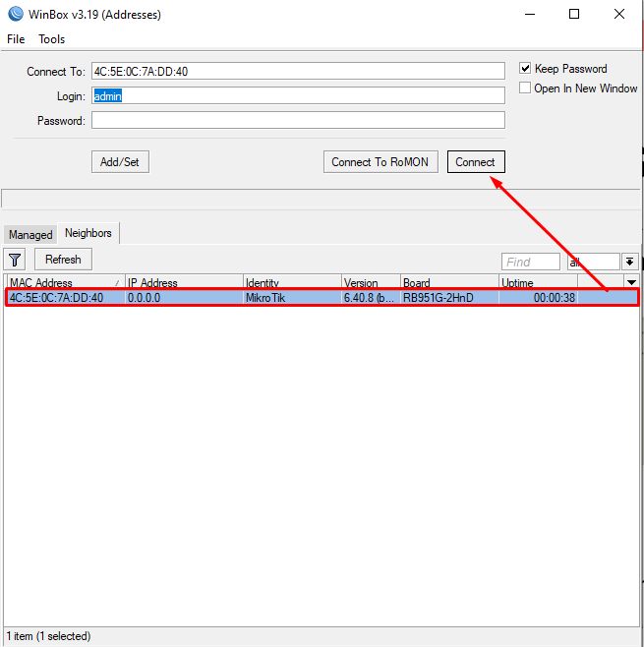Sort by Board column header
644x647 pixels.
pyautogui.click(x=449, y=282)
